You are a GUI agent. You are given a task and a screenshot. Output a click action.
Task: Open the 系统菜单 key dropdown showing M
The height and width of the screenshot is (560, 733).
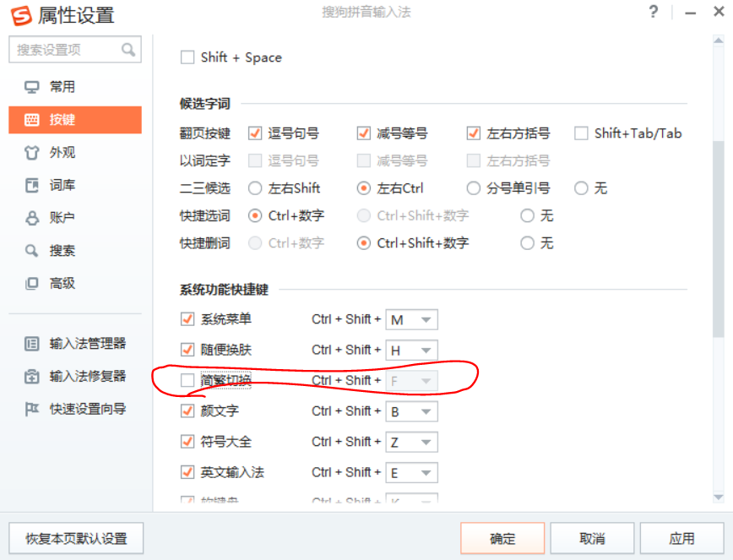411,320
